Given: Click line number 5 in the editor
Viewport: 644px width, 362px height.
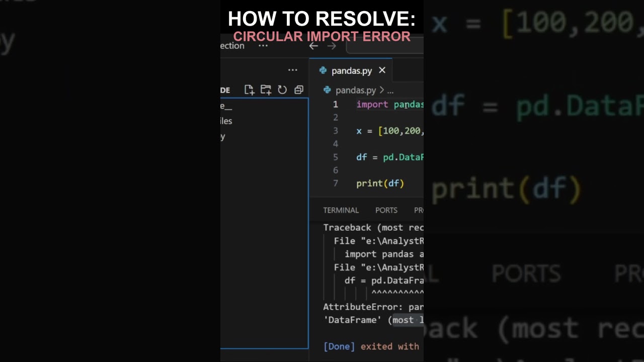Looking at the screenshot, I should [x=336, y=157].
